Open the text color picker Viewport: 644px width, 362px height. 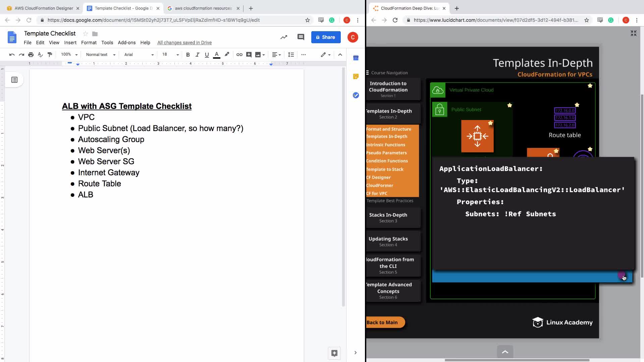(217, 55)
